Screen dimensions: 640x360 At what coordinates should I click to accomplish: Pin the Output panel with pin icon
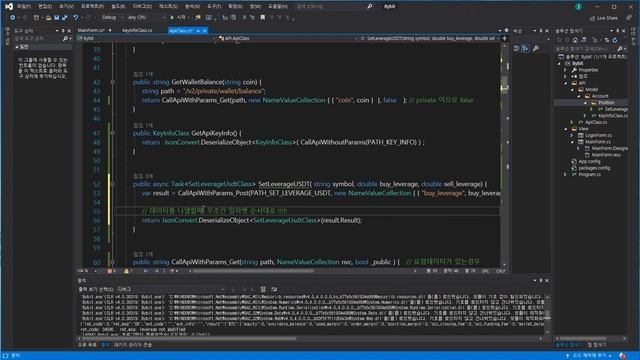point(541,280)
